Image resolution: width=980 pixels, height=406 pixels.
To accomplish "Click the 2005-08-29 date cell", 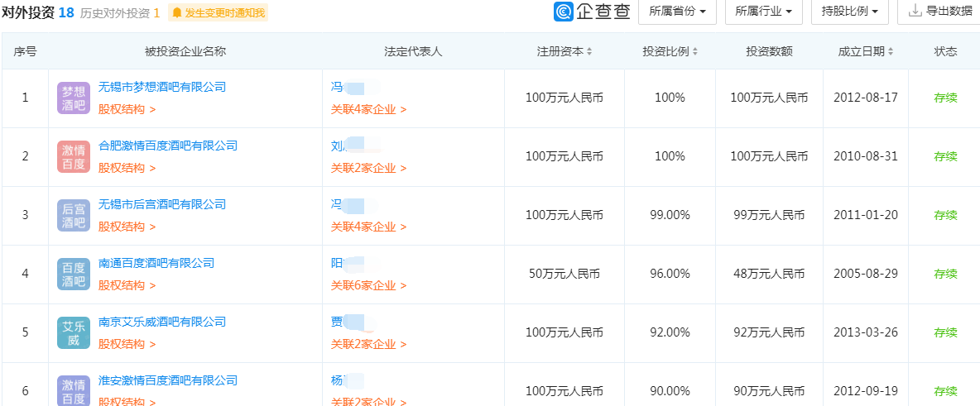I will pyautogui.click(x=866, y=275).
